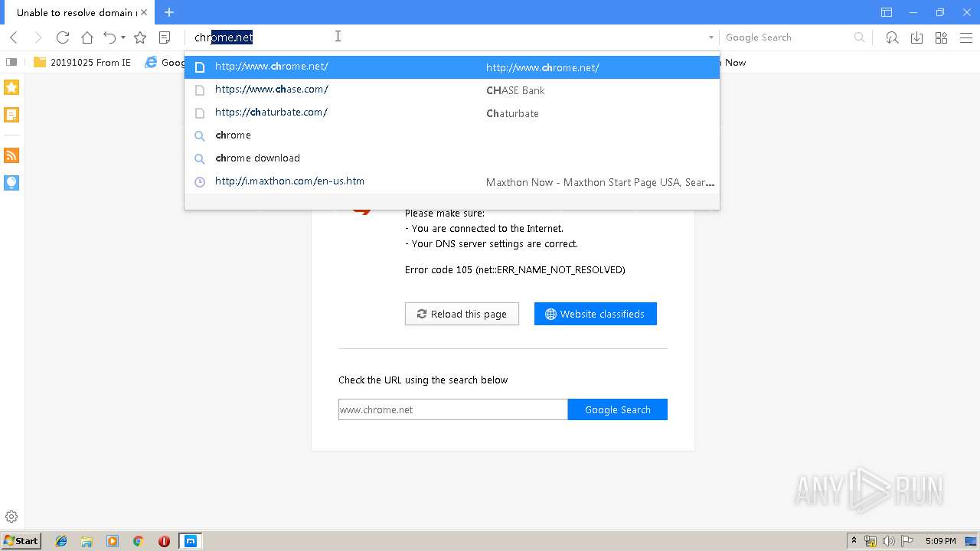Image resolution: width=980 pixels, height=551 pixels.
Task: Click the 'Reload this page' button
Action: point(462,314)
